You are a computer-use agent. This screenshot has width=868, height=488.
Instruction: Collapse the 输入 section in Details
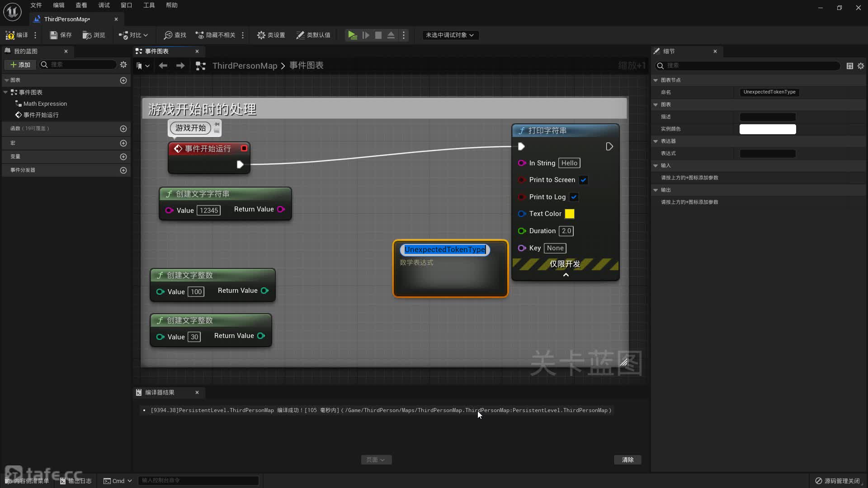point(656,166)
